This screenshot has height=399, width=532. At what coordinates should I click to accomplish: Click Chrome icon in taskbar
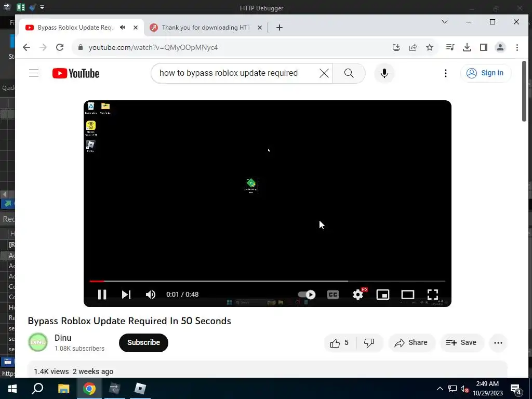[x=89, y=389]
